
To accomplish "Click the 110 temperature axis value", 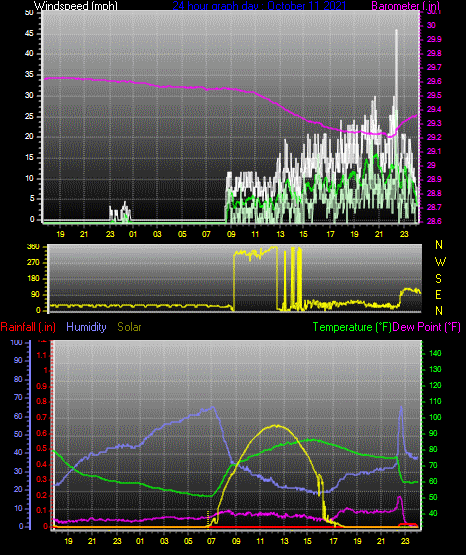I will [x=435, y=401].
